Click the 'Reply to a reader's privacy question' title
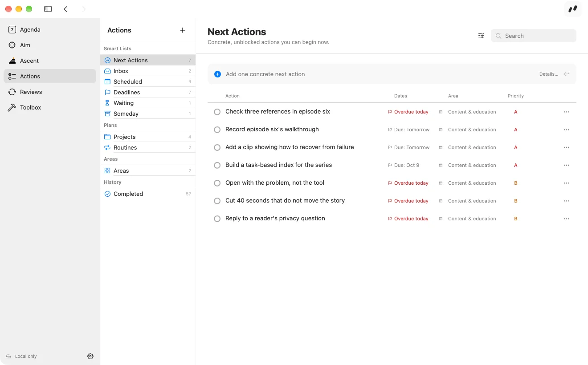This screenshot has width=588, height=365. coord(275,219)
